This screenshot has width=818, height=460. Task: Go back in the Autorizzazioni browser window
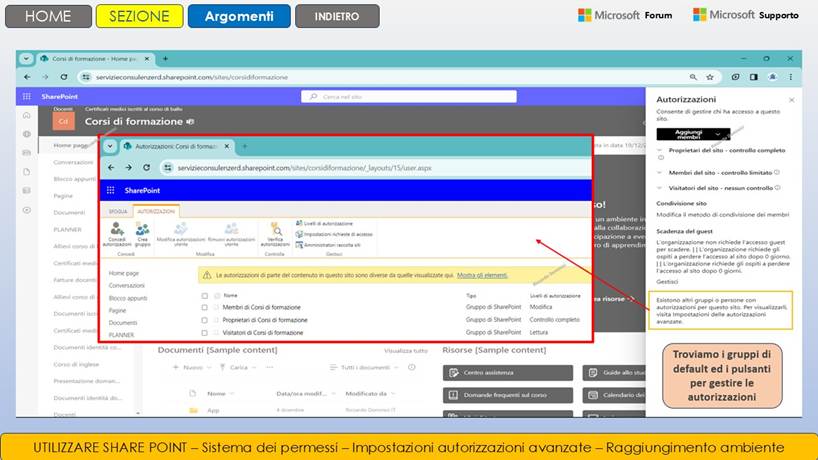point(111,168)
